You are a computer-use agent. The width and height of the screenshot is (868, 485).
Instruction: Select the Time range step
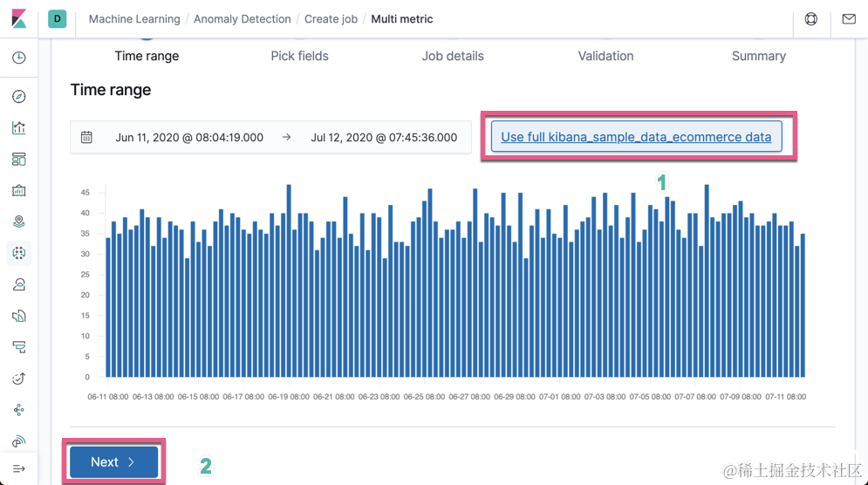tap(147, 56)
